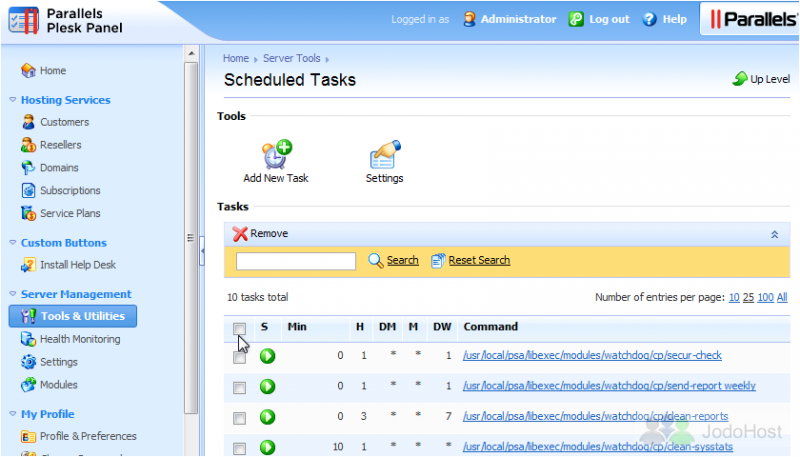Click status icon of send-report weekly task

[267, 386]
